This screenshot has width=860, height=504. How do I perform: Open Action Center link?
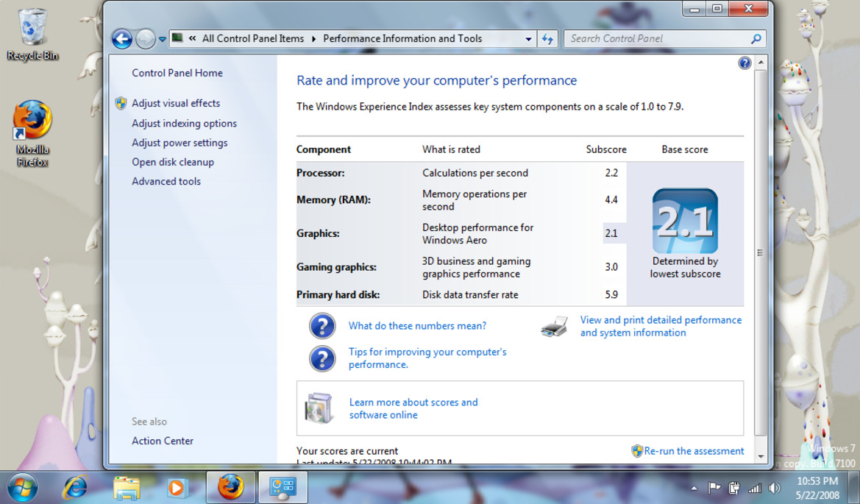163,441
